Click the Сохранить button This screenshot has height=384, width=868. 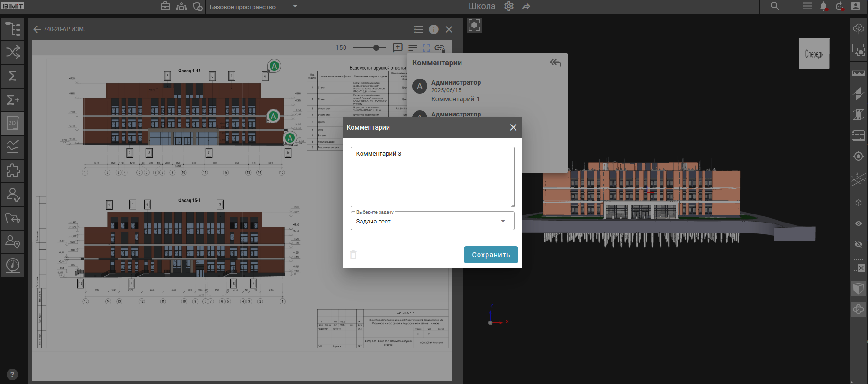[490, 255]
